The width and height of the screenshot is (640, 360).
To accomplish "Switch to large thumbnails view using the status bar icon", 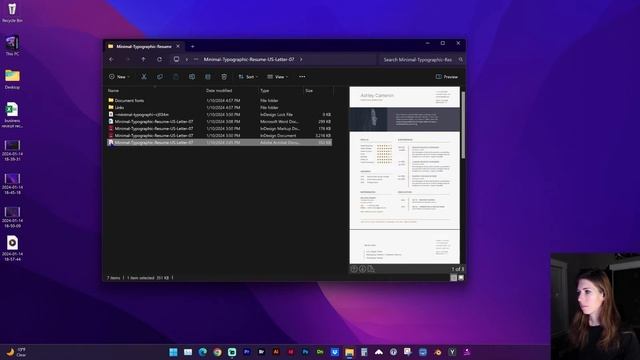I will (461, 278).
